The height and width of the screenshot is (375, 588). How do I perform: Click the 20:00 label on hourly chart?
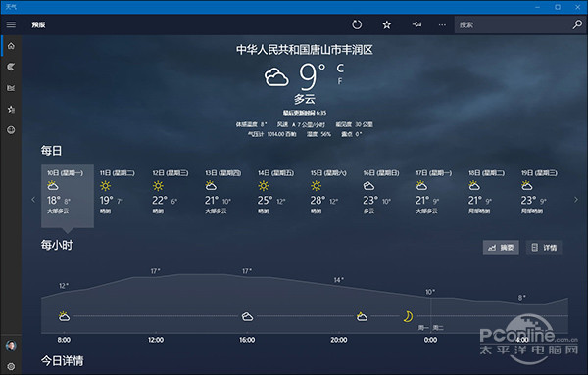[x=339, y=340]
